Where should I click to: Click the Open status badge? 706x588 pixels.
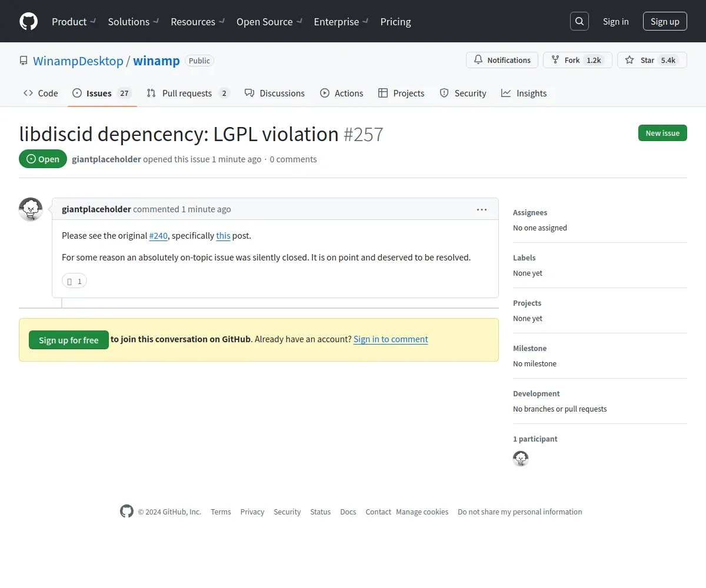point(43,159)
